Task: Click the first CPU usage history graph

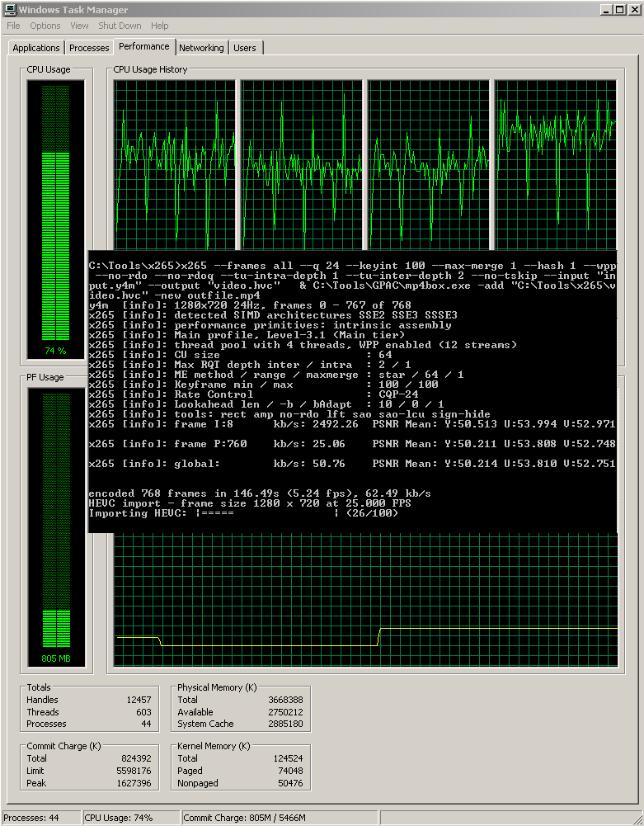Action: [174, 165]
